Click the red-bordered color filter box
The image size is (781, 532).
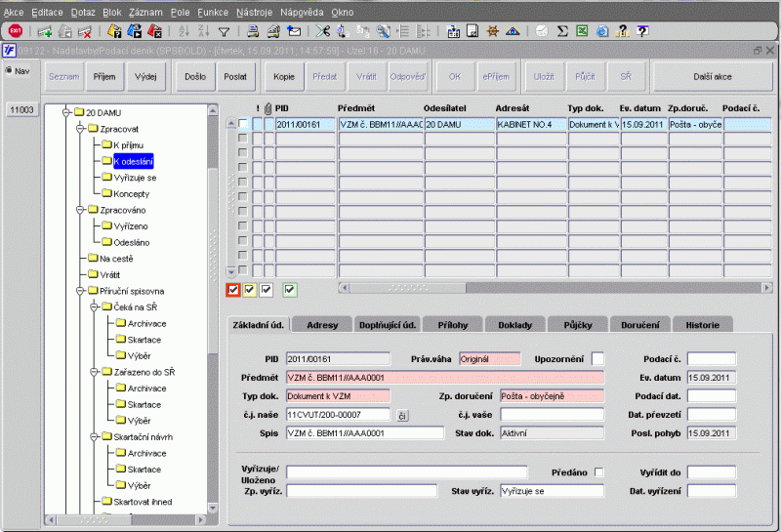(x=232, y=289)
